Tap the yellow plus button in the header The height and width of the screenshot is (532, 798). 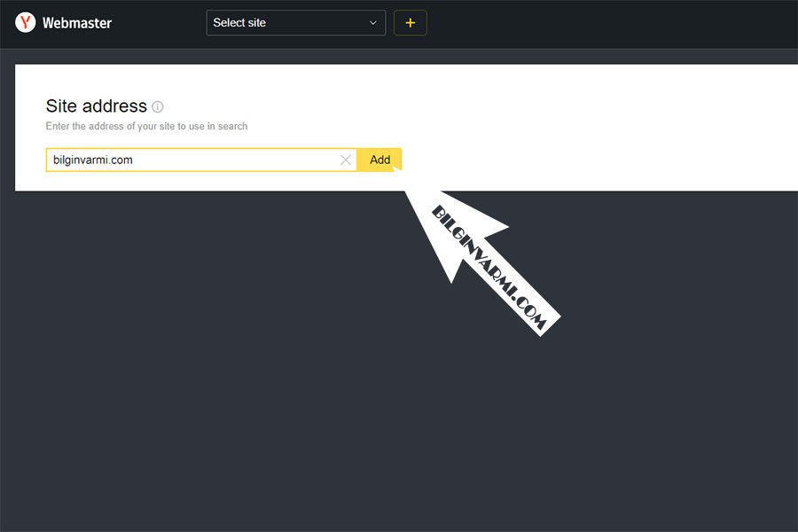(x=410, y=22)
